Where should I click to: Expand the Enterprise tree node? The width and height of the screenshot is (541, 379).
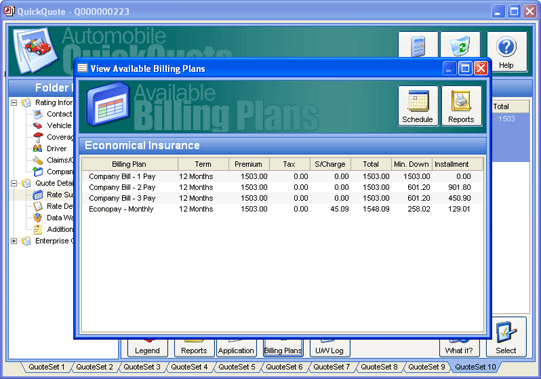(14, 241)
